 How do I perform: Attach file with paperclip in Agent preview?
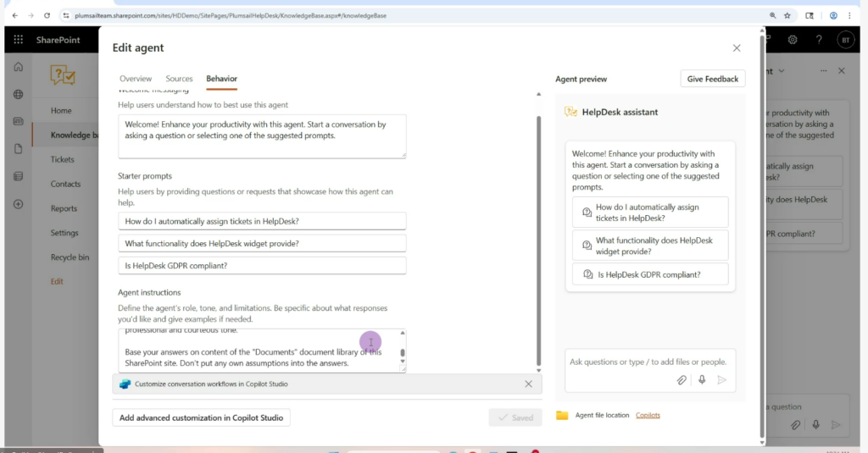click(x=682, y=380)
